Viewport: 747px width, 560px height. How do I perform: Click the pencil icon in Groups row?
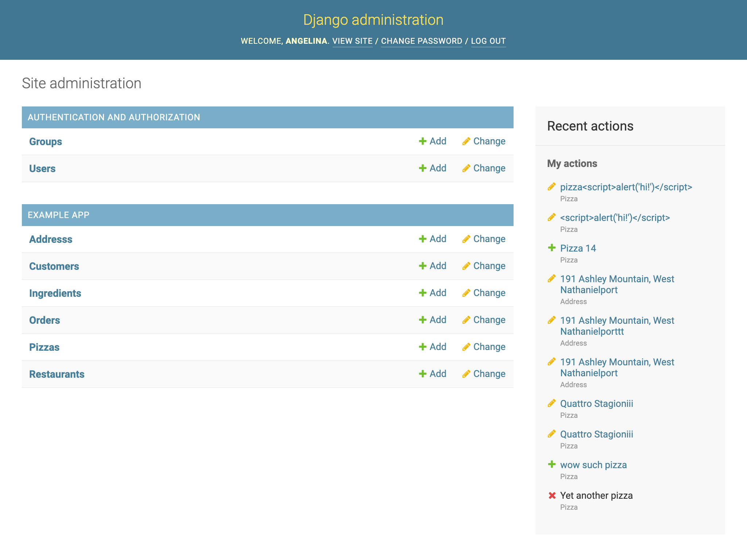coord(466,141)
